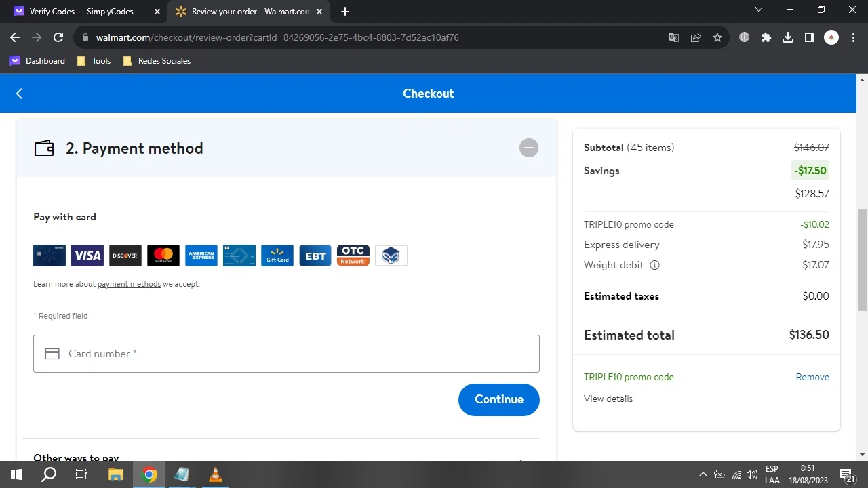The height and width of the screenshot is (488, 868).
Task: Open Task View on the taskbar
Action: 81,474
